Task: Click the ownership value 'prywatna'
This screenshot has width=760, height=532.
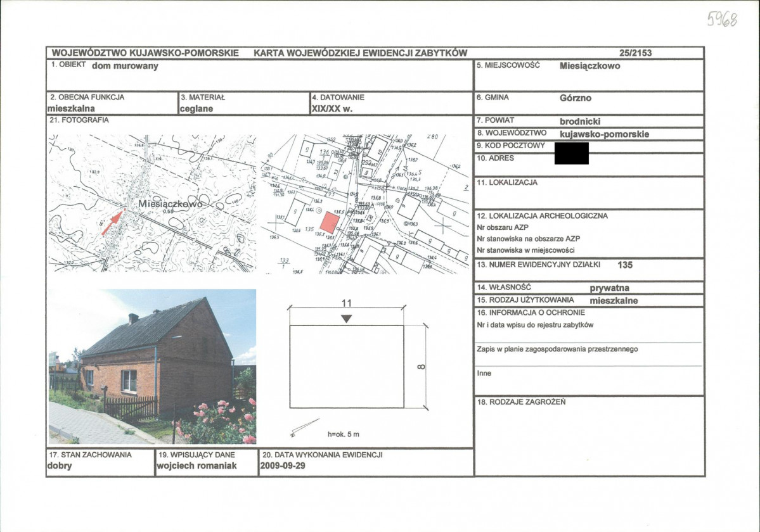Action: 609,288
